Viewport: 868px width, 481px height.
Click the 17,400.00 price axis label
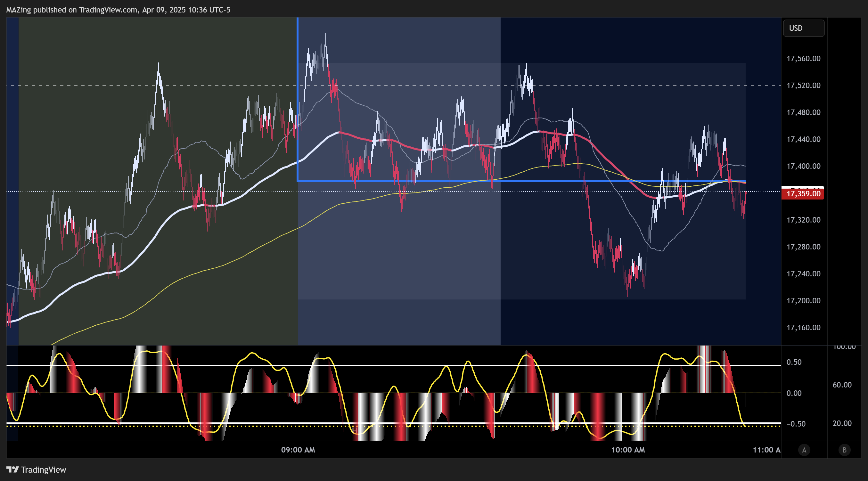[803, 167]
